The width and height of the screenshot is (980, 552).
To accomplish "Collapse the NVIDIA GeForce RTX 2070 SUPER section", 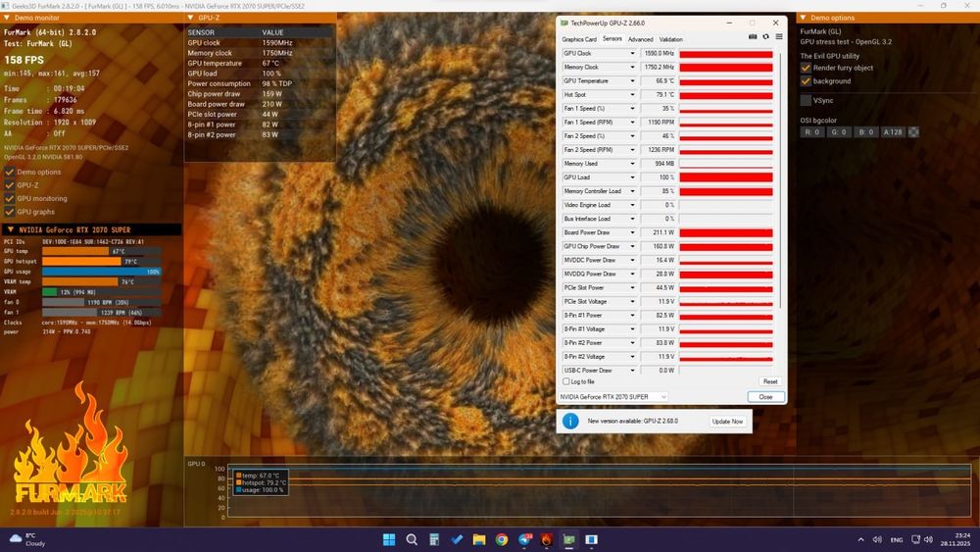I will pyautogui.click(x=11, y=229).
